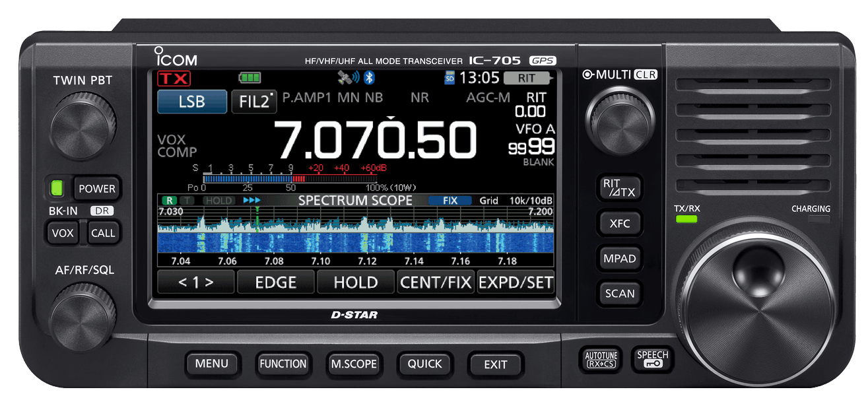The width and height of the screenshot is (868, 402).
Task: Open filter selection via FIL2 button
Action: click(253, 102)
